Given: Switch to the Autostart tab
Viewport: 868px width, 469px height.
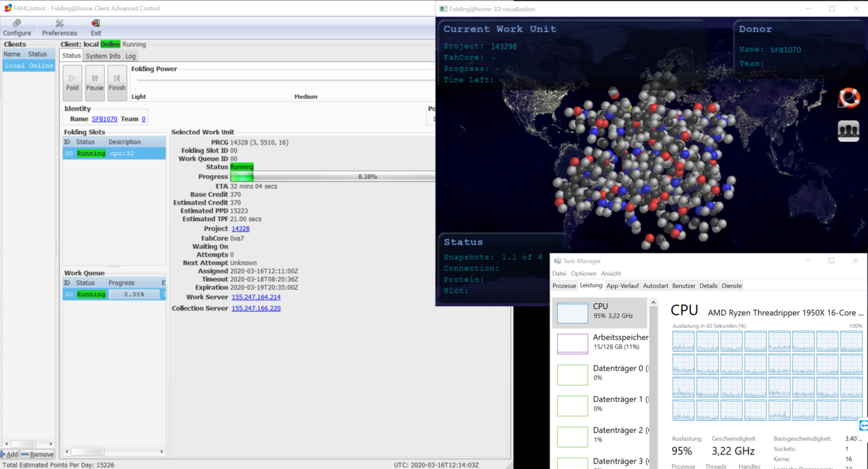Looking at the screenshot, I should click(656, 286).
